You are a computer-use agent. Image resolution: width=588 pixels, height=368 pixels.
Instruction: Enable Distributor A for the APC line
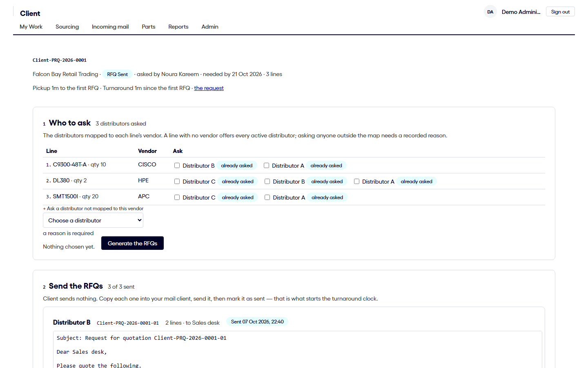coord(267,197)
